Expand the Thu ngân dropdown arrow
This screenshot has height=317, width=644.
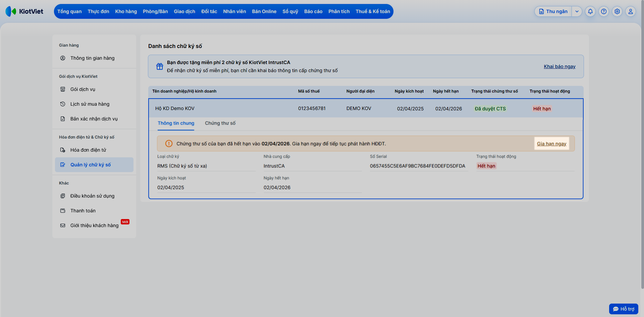pyautogui.click(x=577, y=11)
